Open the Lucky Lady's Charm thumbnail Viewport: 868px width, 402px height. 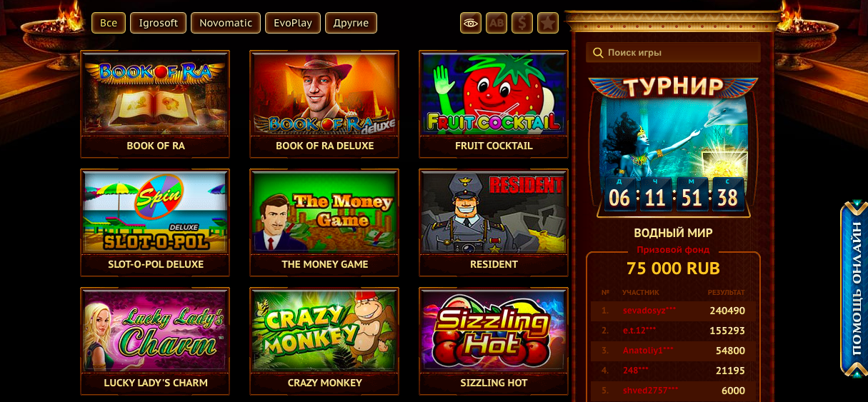tap(155, 331)
